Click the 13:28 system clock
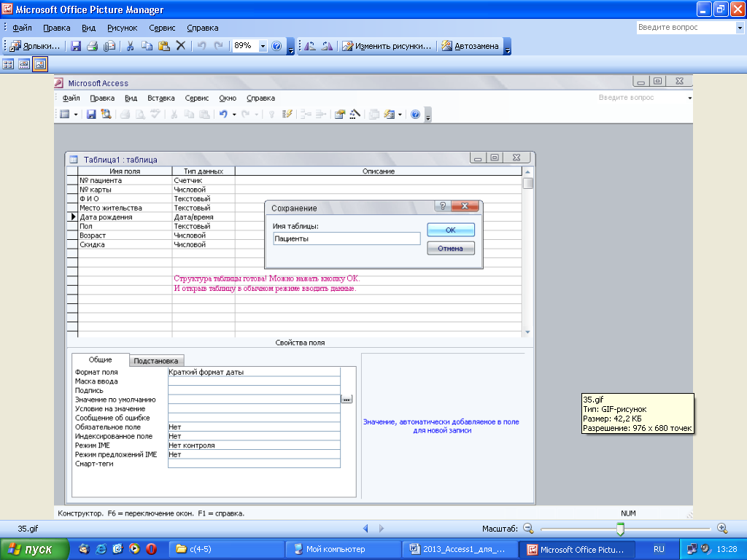 tap(727, 549)
